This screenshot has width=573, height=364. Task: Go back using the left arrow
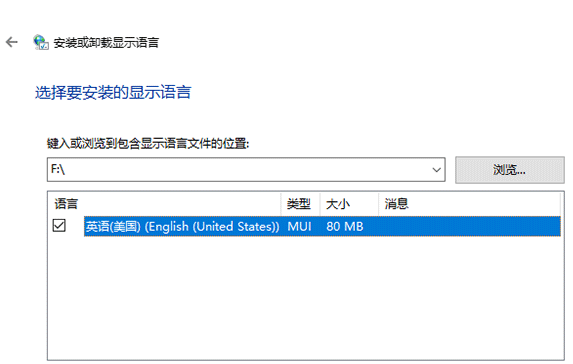pos(12,42)
